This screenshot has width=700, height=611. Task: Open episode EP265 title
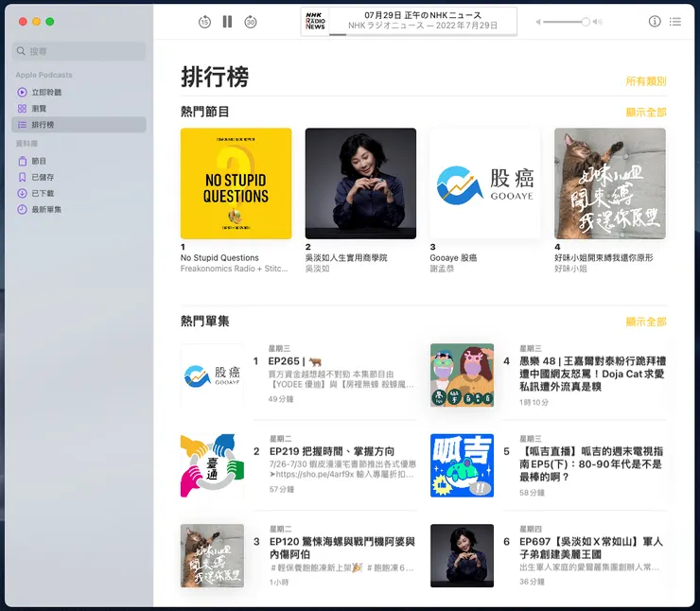[x=294, y=361]
